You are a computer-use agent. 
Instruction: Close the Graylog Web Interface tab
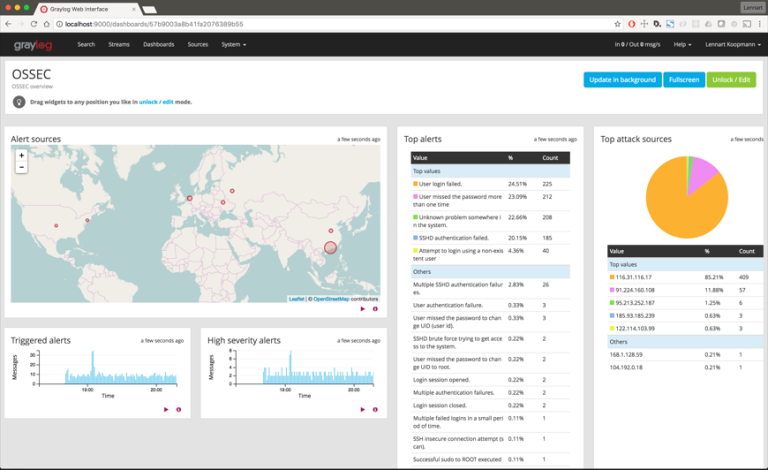point(134,9)
